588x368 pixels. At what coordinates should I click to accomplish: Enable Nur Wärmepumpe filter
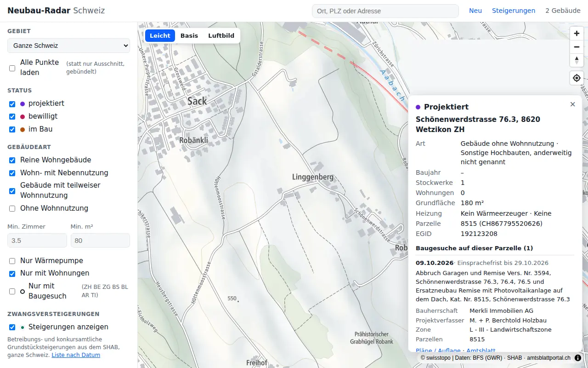tap(12, 261)
